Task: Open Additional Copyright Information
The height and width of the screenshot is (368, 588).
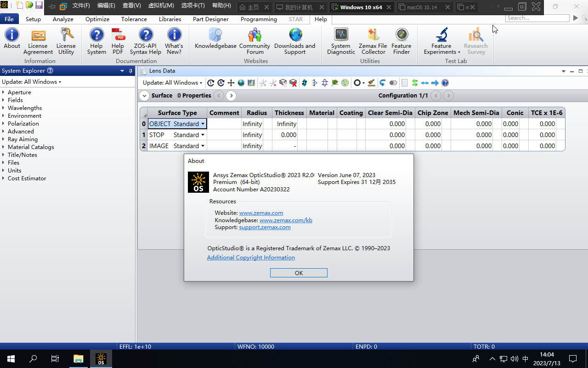Action: [x=251, y=258]
